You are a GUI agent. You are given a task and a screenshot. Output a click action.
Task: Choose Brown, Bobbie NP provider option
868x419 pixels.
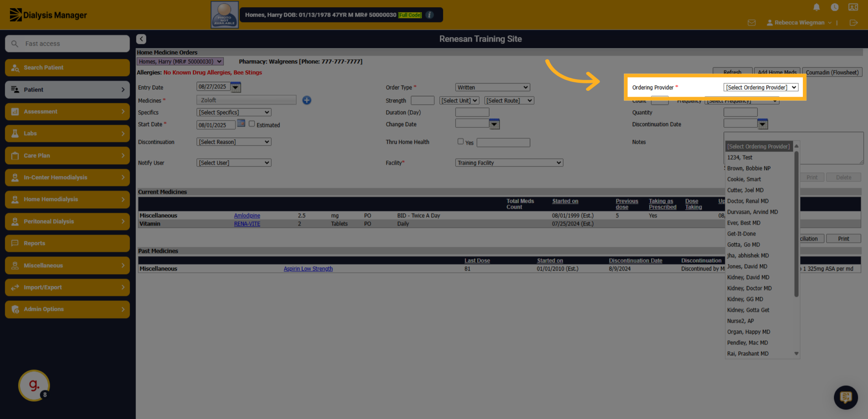(749, 168)
